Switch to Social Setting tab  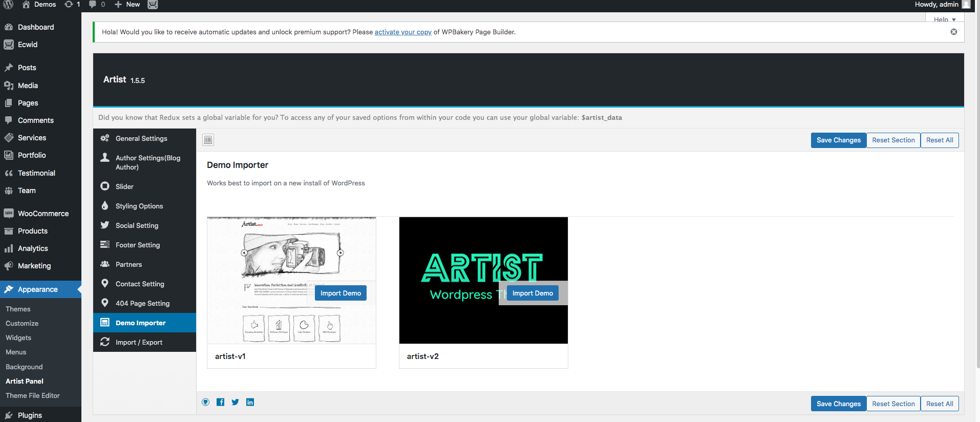click(x=144, y=225)
